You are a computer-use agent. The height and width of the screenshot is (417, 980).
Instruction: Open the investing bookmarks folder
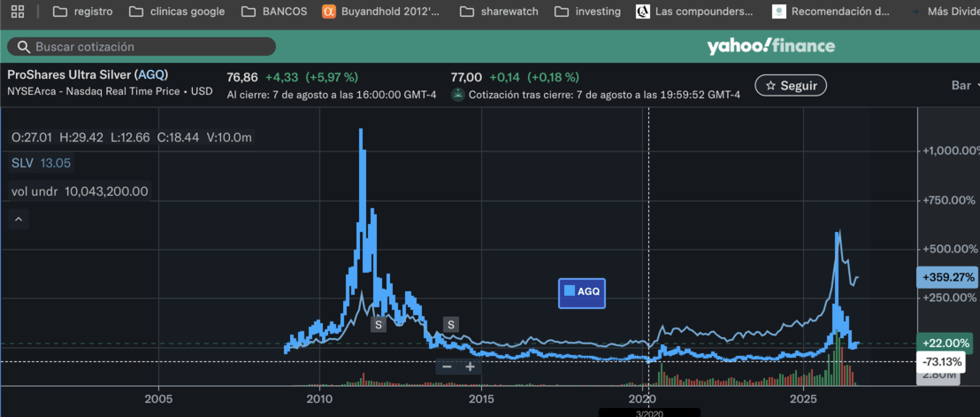(587, 12)
